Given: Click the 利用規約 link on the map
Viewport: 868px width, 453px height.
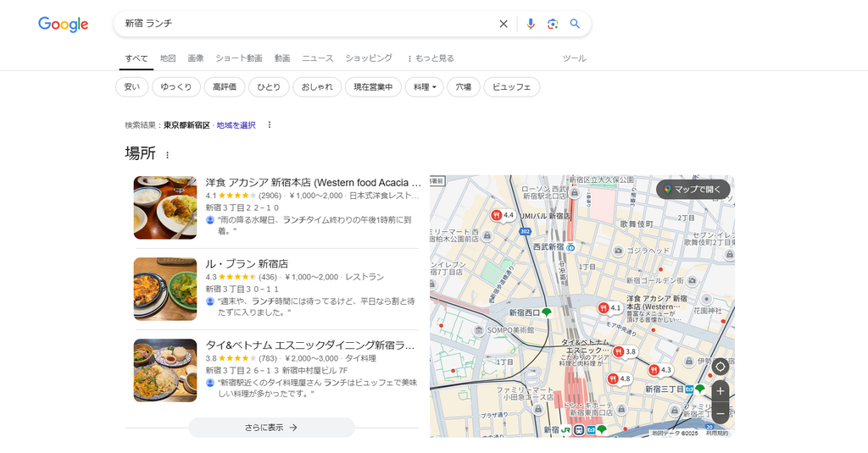Looking at the screenshot, I should 717,433.
